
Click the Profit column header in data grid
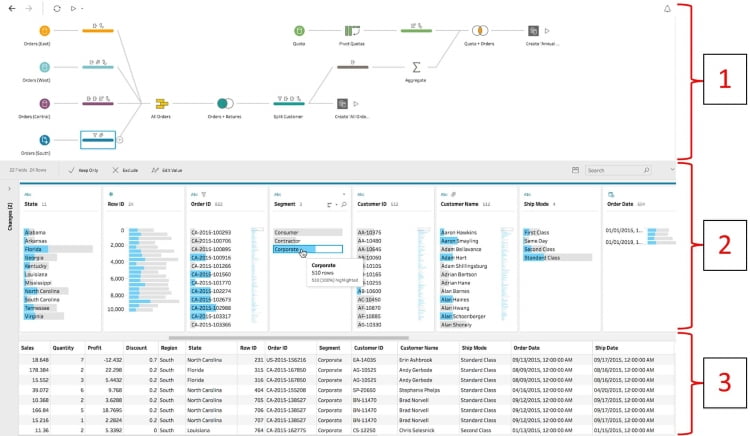click(95, 348)
